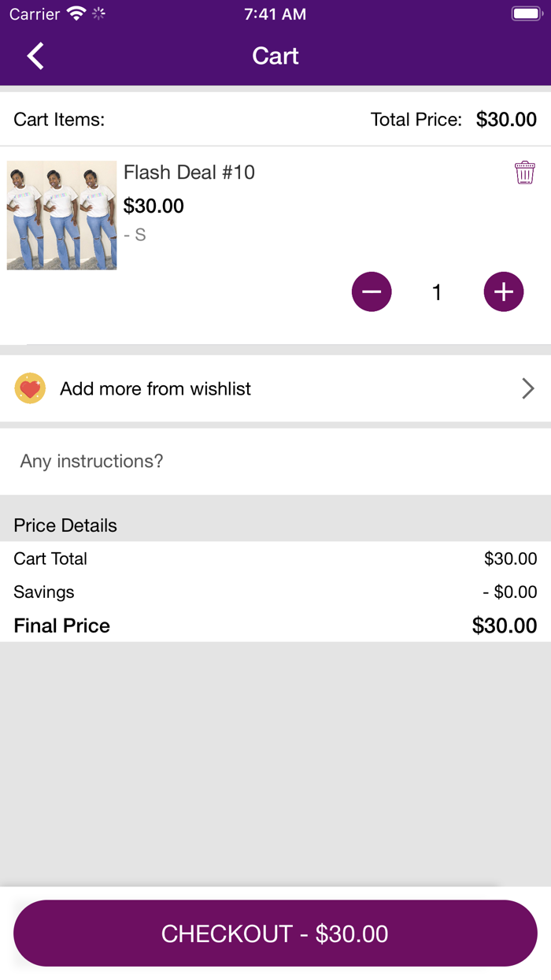Tap the Total Price $30.00 amount
The image size is (551, 980).
(x=506, y=120)
